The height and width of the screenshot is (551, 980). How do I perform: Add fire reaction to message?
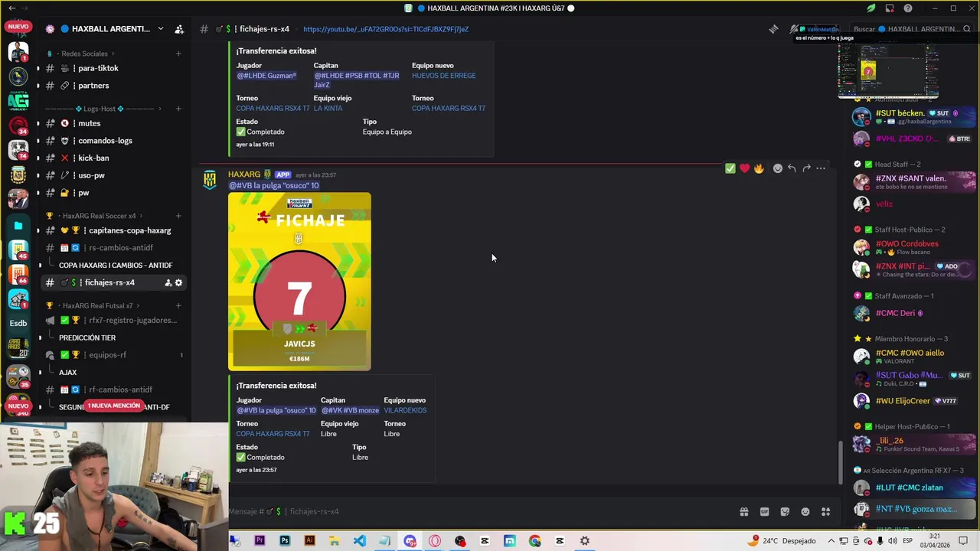pyautogui.click(x=759, y=168)
